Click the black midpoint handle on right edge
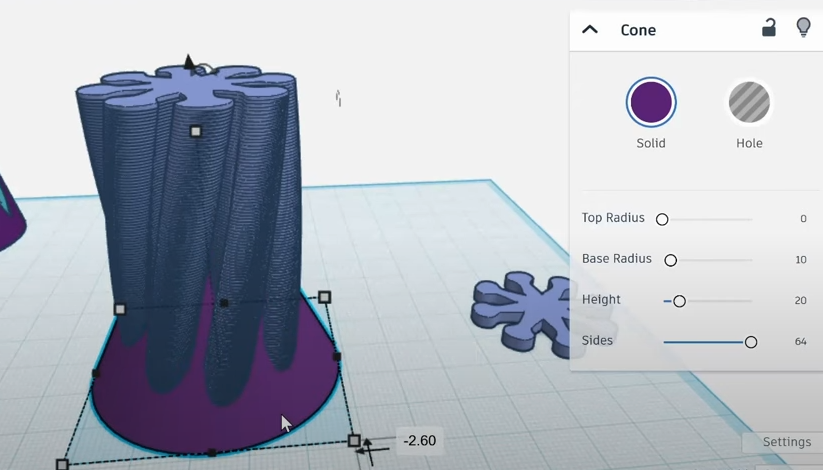 (x=337, y=357)
